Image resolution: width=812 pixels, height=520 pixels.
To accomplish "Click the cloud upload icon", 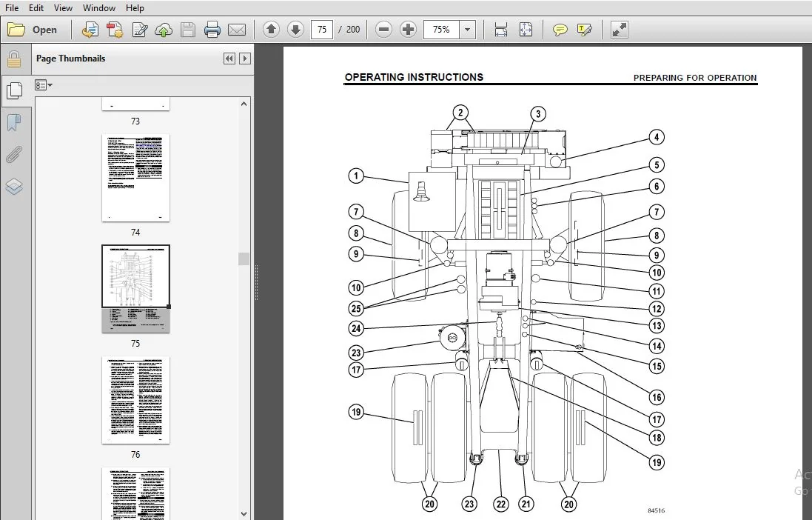I will click(164, 30).
